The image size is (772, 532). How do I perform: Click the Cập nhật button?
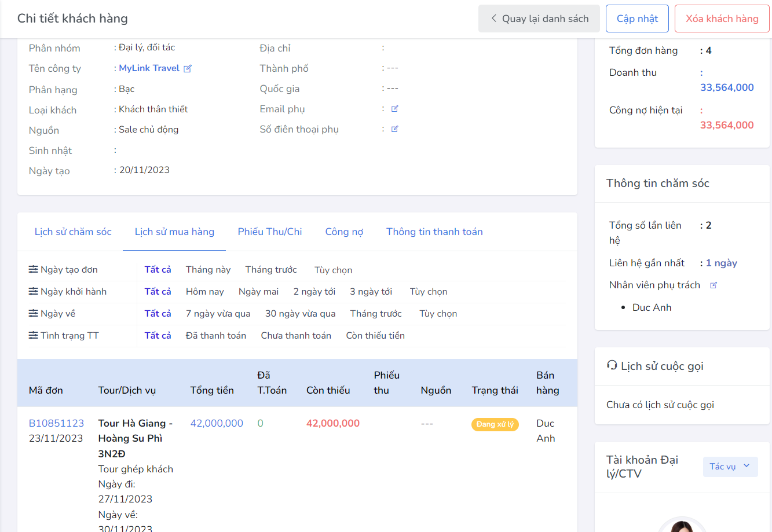637,19
